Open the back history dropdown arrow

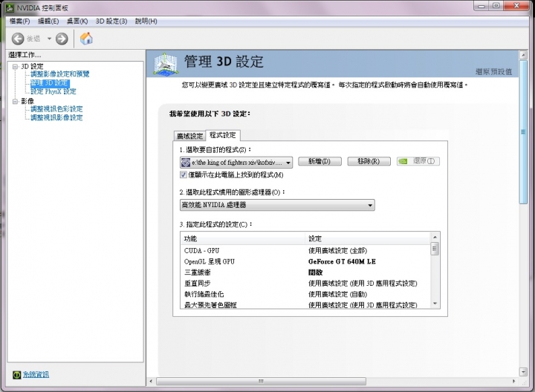(49, 39)
